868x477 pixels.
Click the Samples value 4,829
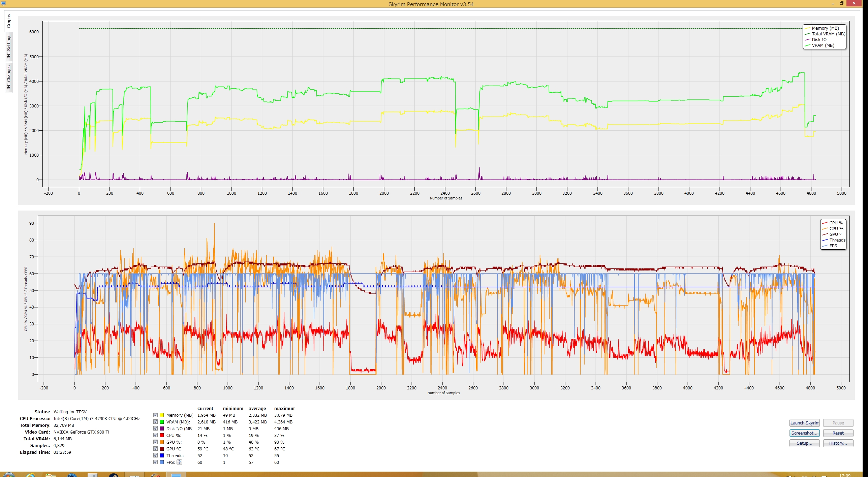[x=59, y=445]
